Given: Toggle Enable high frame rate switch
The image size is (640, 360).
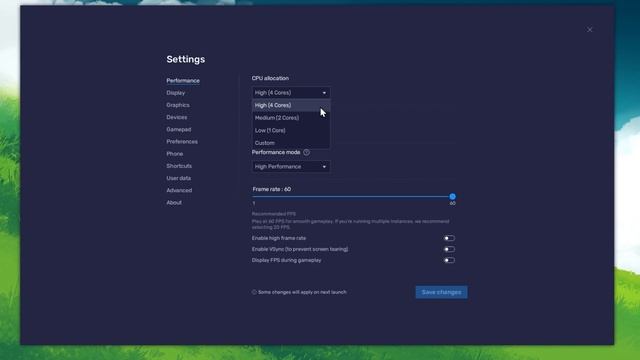Looking at the screenshot, I should pos(449,238).
